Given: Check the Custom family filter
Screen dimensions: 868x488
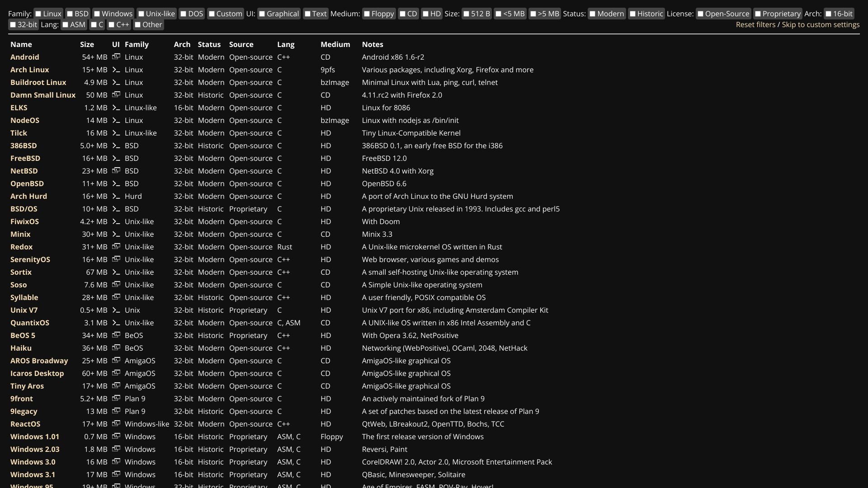Looking at the screenshot, I should coord(212,14).
